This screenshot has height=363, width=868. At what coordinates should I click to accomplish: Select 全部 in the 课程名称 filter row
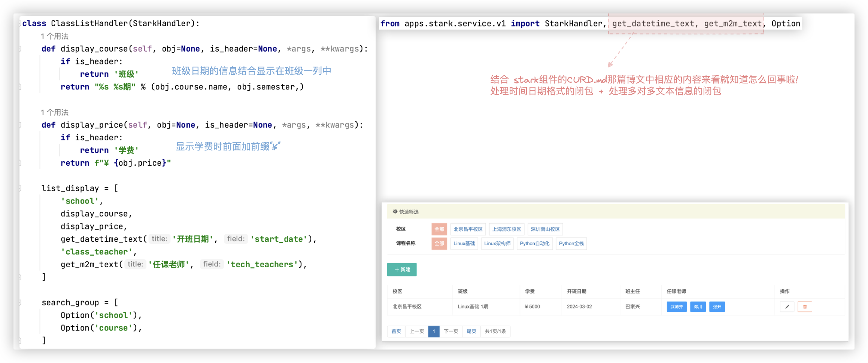tap(439, 243)
